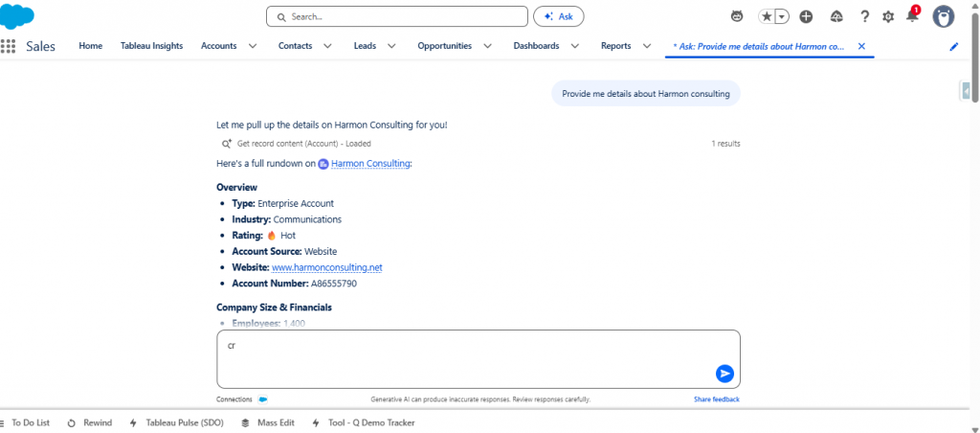Click the Rewind utility icon
Image resolution: width=980 pixels, height=433 pixels.
tap(71, 423)
